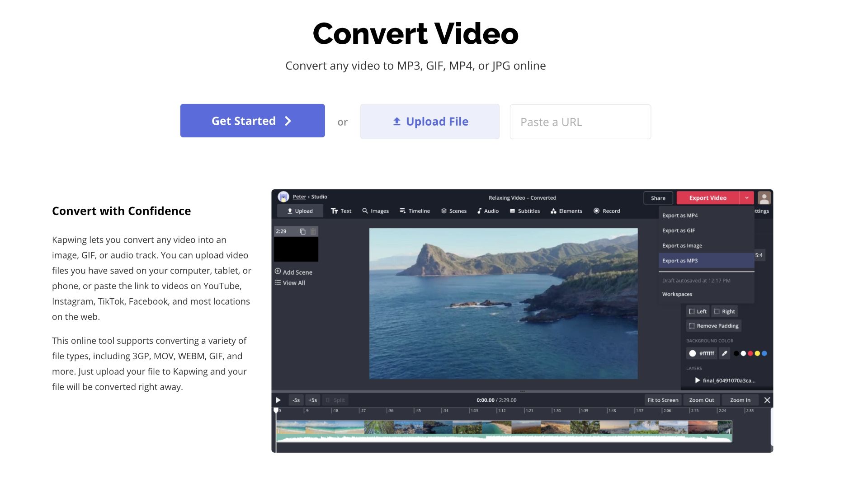Screen dimensions: 868x488
Task: Click the Upload File button
Action: pos(429,121)
